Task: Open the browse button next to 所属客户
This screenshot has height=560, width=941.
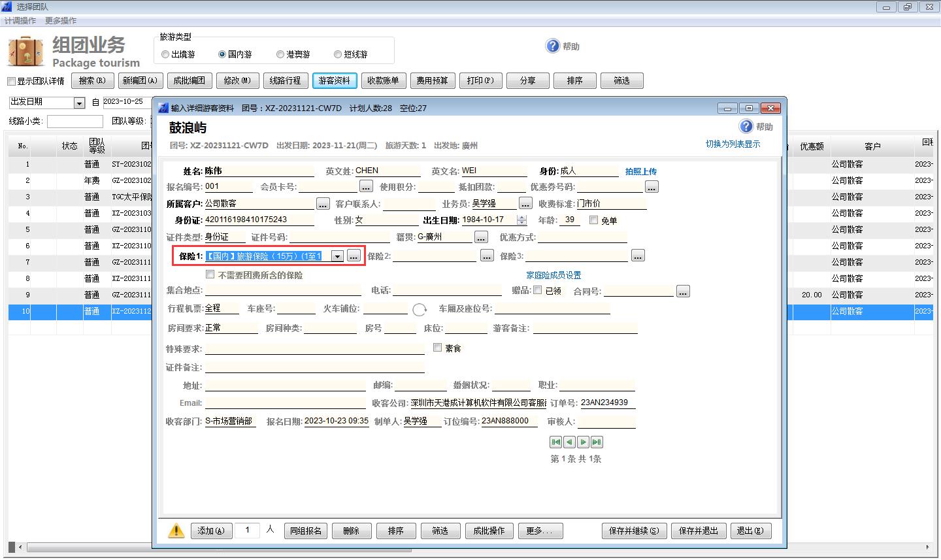Action: pyautogui.click(x=323, y=204)
